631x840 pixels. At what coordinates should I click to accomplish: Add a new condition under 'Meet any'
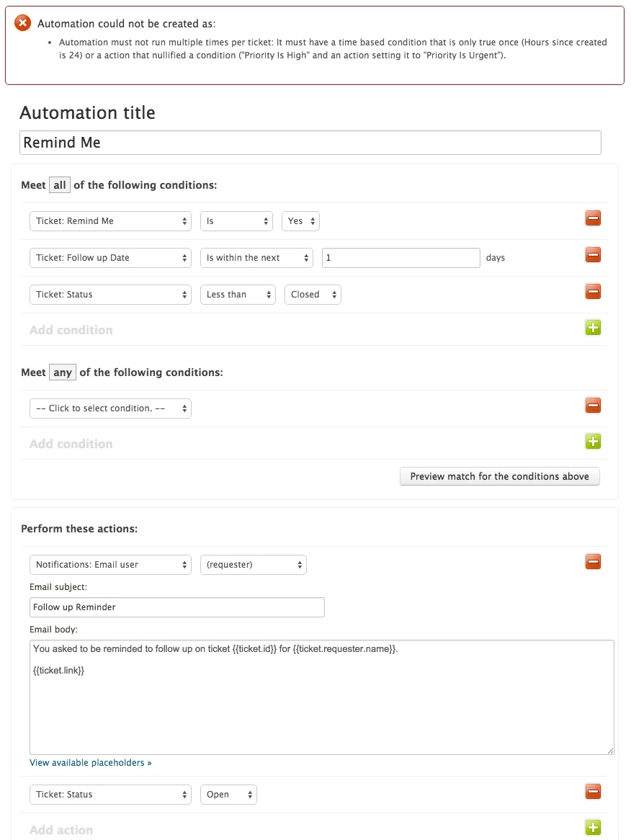click(593, 442)
